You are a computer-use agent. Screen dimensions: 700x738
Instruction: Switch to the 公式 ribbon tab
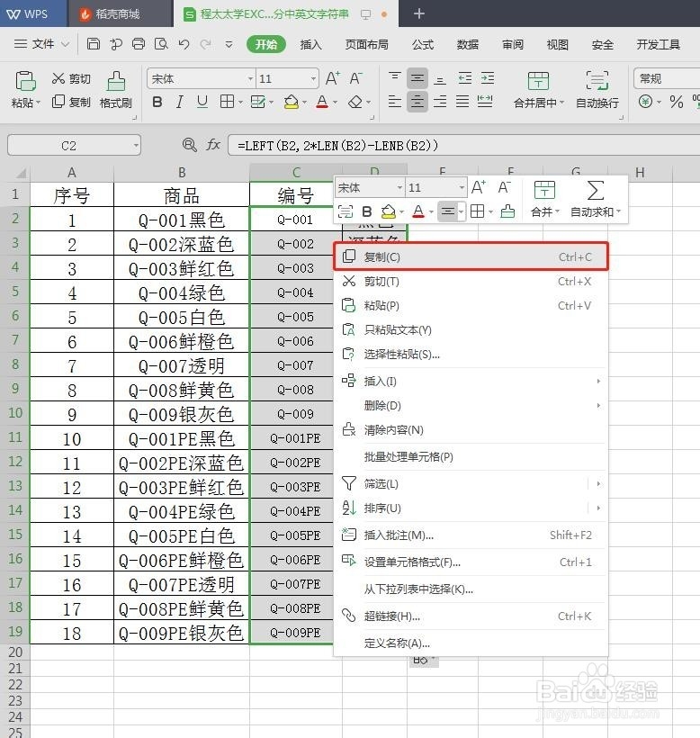coord(423,45)
